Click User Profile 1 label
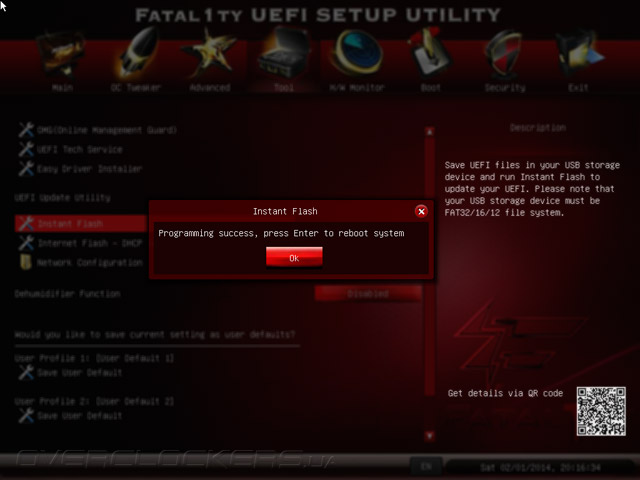The image size is (640, 480). coord(94,358)
